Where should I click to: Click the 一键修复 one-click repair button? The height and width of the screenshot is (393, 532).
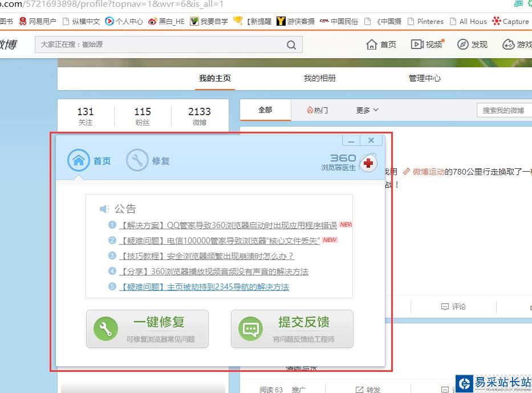(147, 329)
